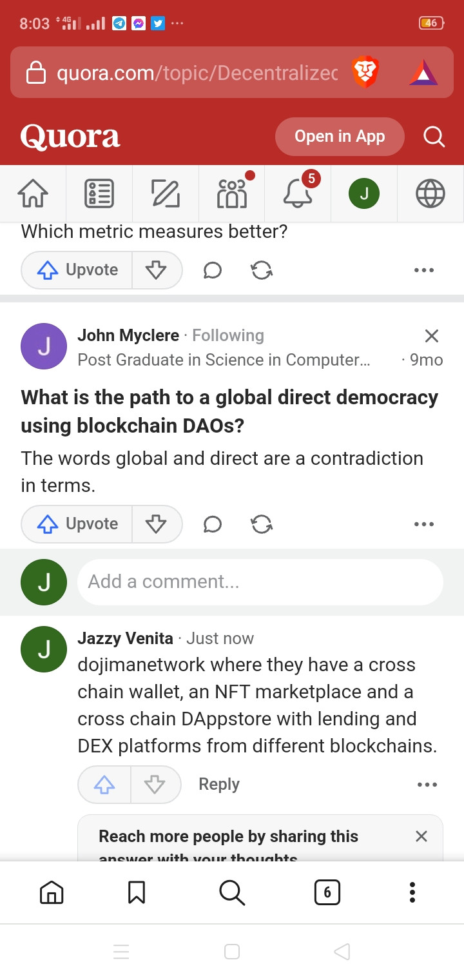Viewport: 464px width, 980px height.
Task: Open the Spaces people icon
Action: tap(232, 193)
